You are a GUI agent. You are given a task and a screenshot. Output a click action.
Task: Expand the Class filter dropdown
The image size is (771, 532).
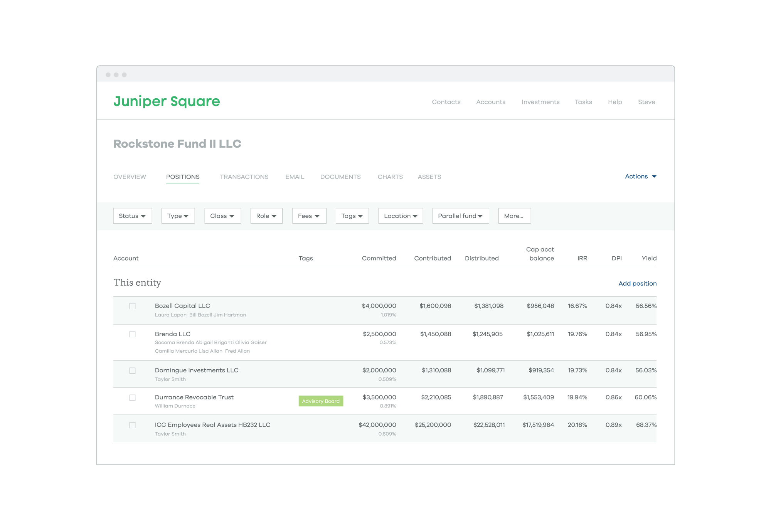(x=222, y=216)
